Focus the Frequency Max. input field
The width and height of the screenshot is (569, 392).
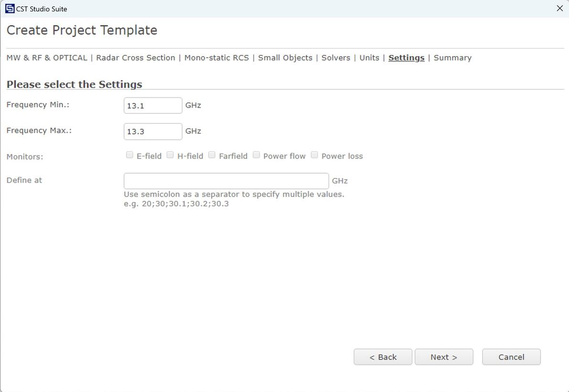[x=153, y=131]
